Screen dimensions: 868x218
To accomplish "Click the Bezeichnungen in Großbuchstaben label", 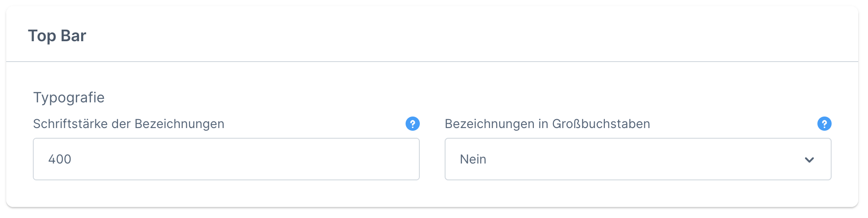I will click(547, 124).
